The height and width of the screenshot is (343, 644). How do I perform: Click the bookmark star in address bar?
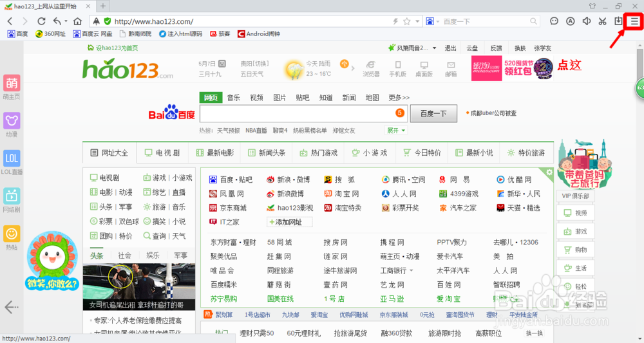[x=406, y=21]
